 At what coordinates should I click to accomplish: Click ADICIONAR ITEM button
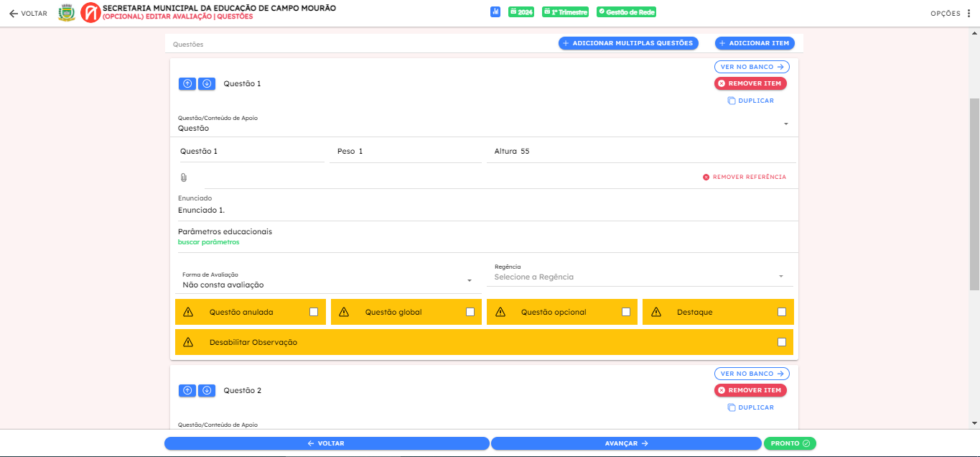[755, 43]
